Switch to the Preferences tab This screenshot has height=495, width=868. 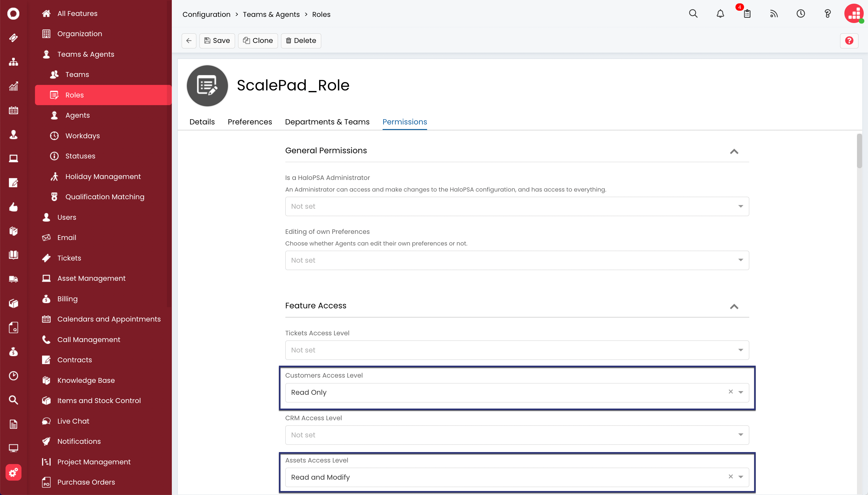249,122
